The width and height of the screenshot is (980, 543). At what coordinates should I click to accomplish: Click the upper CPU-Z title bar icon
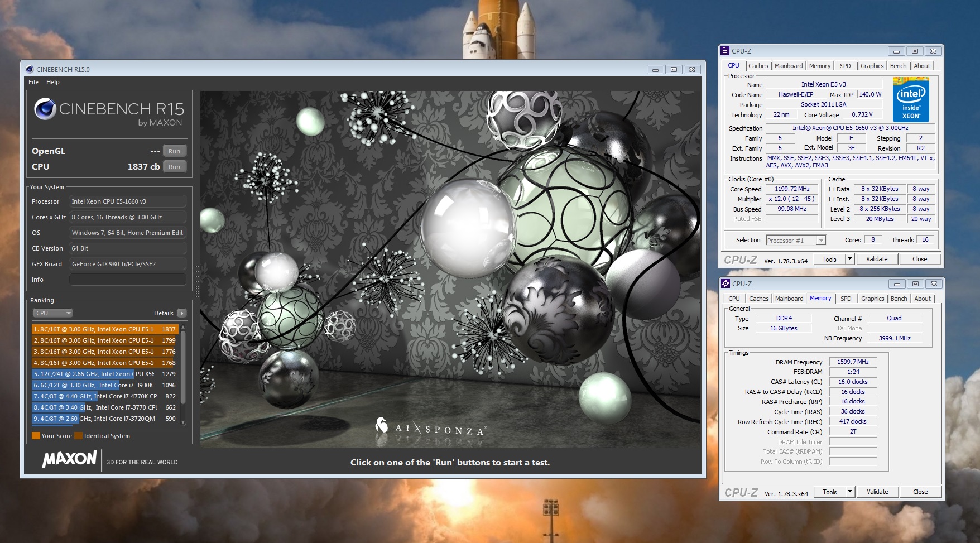pyautogui.click(x=725, y=51)
